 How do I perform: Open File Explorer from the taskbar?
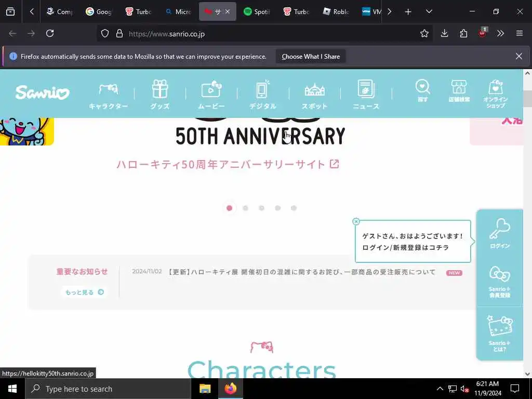pos(205,389)
